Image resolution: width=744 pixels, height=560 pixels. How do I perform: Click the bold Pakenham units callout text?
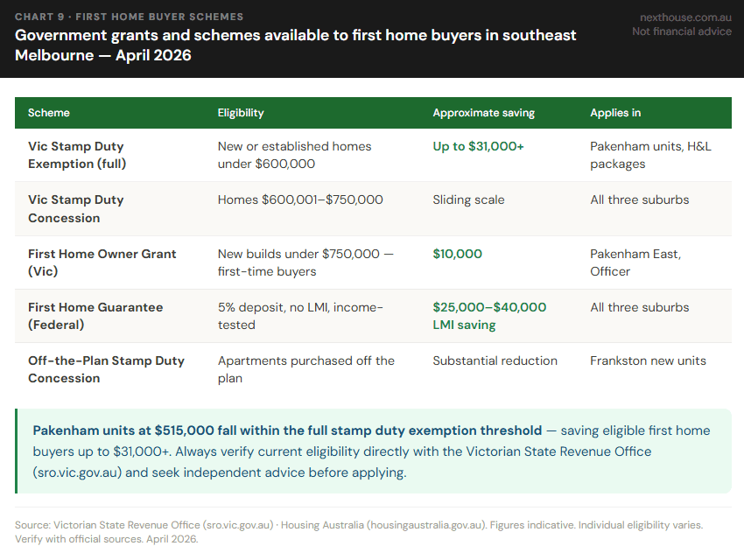click(287, 430)
